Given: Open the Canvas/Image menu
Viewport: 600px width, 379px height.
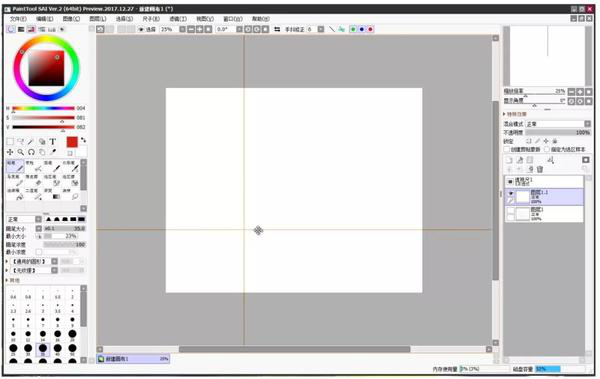Looking at the screenshot, I should 71,19.
